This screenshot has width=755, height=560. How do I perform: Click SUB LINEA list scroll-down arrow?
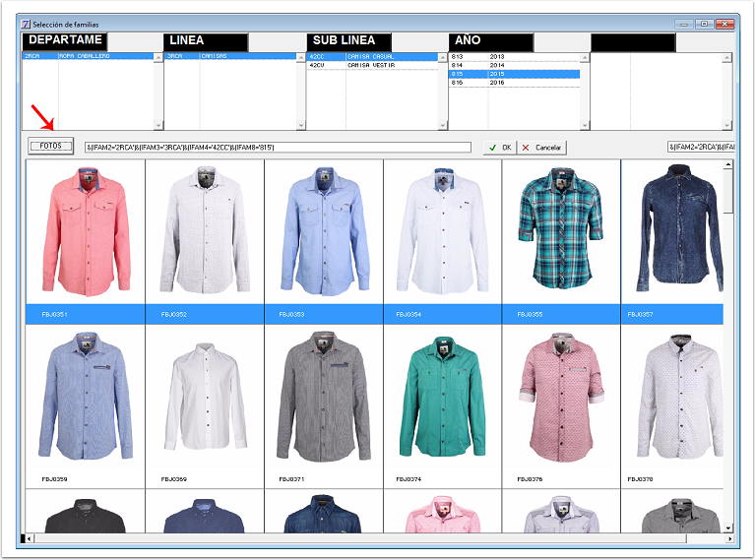click(x=443, y=126)
